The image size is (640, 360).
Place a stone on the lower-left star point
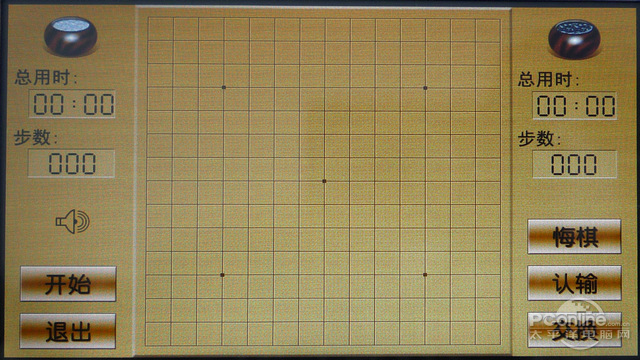[222, 275]
